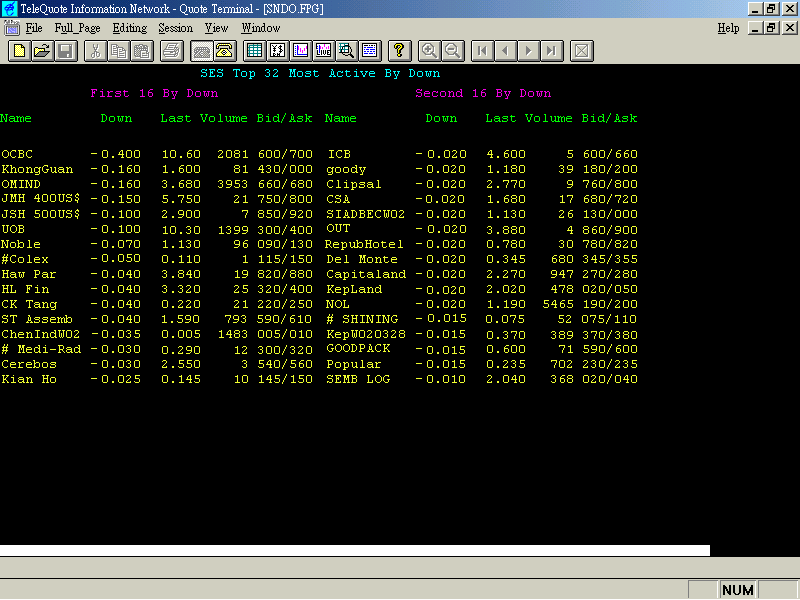Click the Print toolbar icon
The width and height of the screenshot is (800, 600).
pos(171,51)
